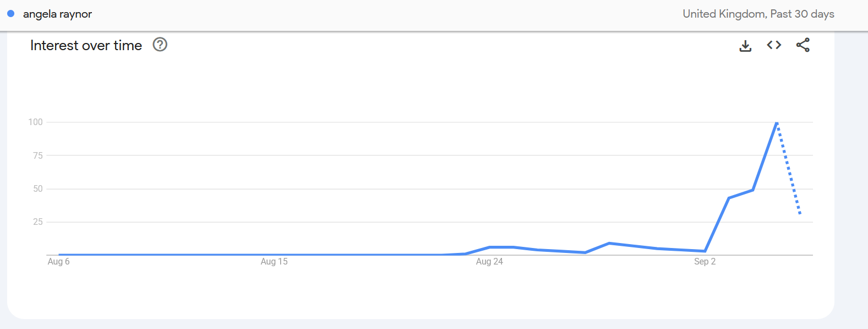Download the chart data as CSV
Screen dimensions: 868x329
pyautogui.click(x=745, y=46)
